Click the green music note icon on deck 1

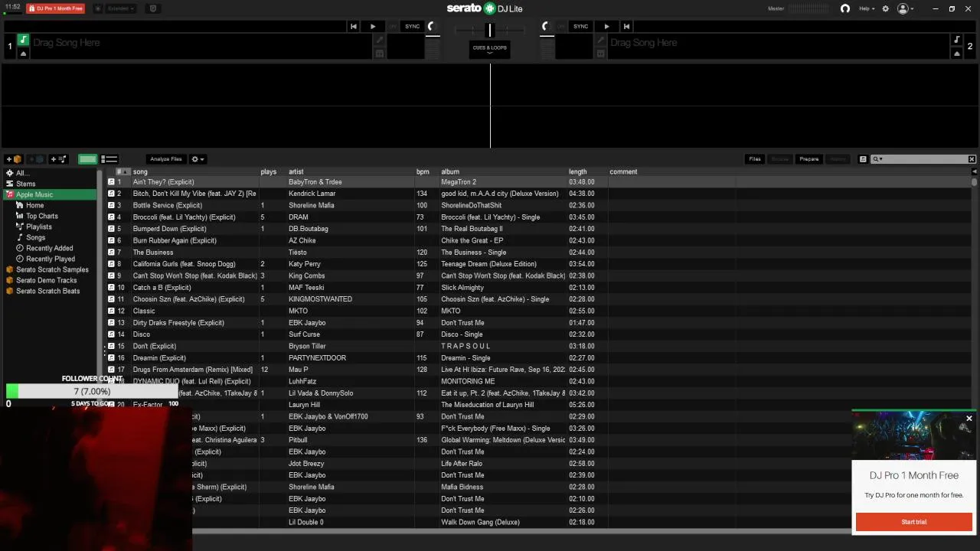click(x=23, y=40)
